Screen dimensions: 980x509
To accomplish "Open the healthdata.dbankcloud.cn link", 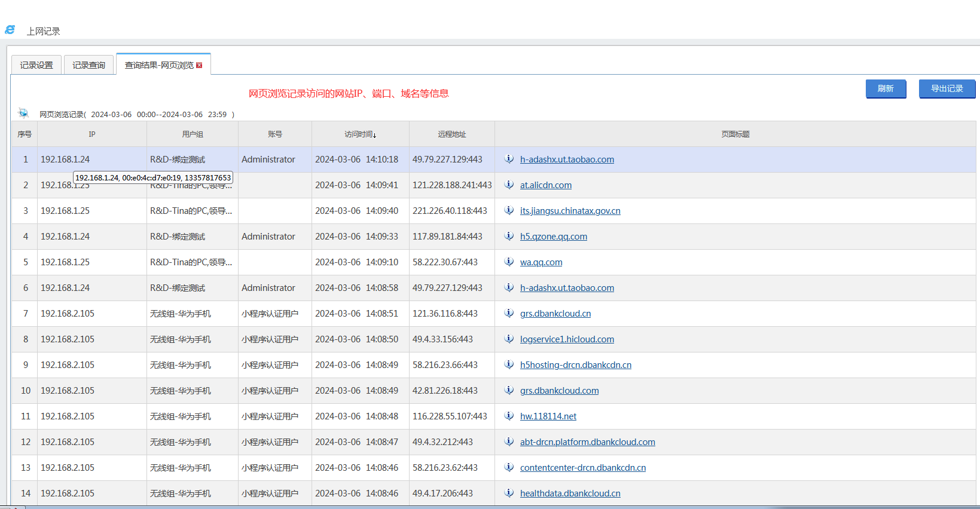I will click(x=570, y=493).
